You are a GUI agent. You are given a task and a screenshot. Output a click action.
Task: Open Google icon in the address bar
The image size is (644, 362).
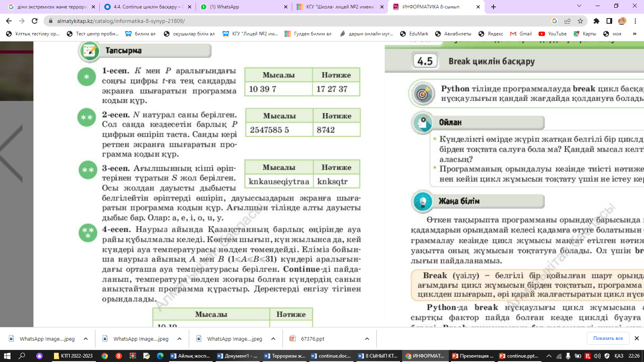click(555, 21)
